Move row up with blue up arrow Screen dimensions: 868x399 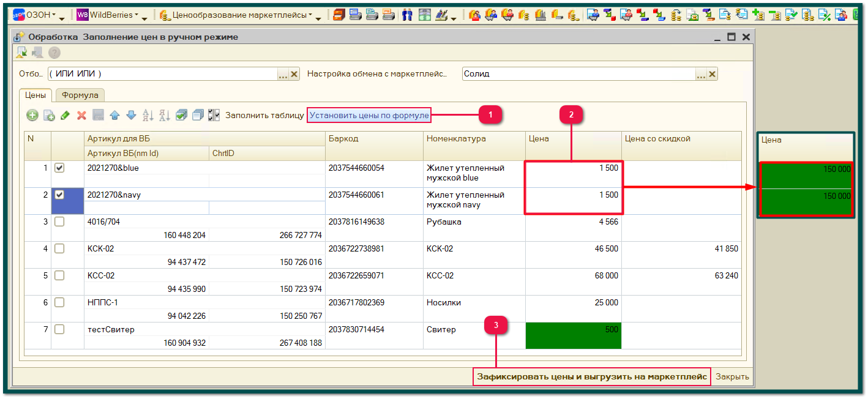[114, 115]
